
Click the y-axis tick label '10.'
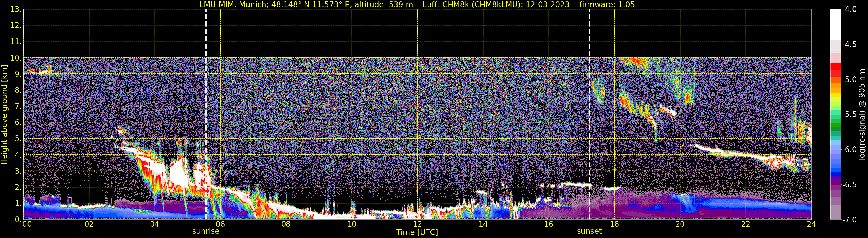pos(16,58)
